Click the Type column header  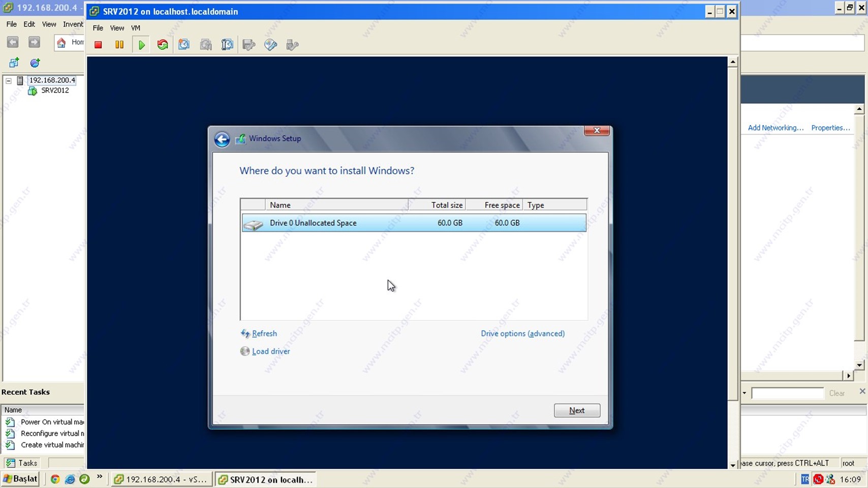coord(555,205)
